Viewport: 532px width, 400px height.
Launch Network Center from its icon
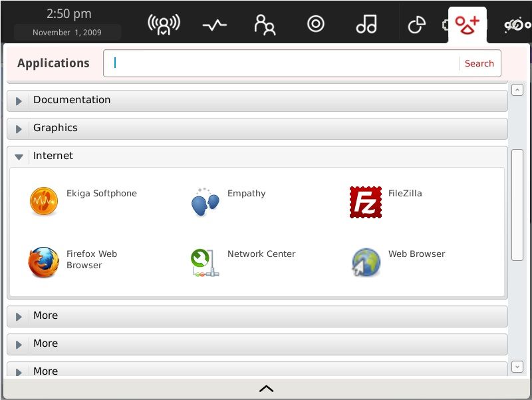[205, 262]
